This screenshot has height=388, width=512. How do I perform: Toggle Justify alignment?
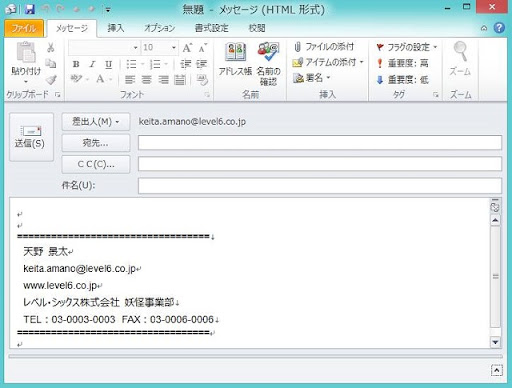(x=180, y=80)
